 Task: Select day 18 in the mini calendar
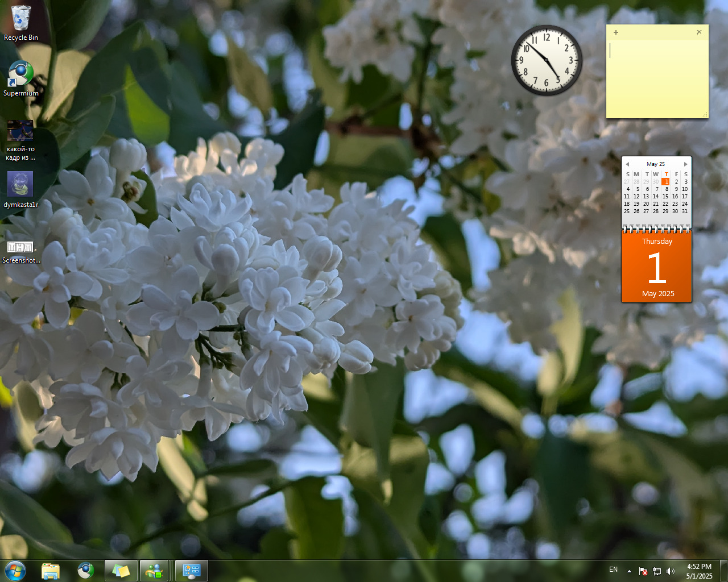point(627,204)
